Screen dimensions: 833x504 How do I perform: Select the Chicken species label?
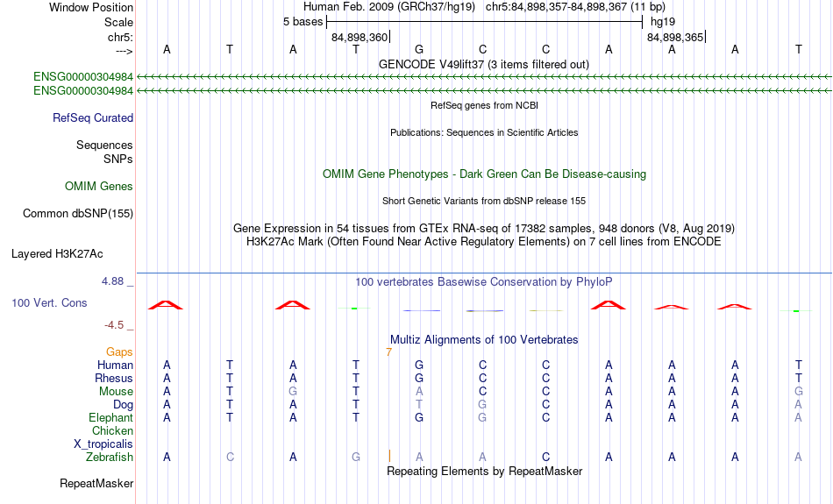[112, 430]
